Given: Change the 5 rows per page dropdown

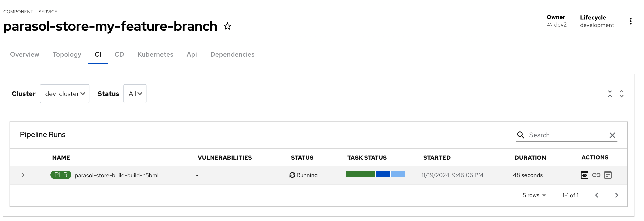Looking at the screenshot, I should (x=534, y=195).
